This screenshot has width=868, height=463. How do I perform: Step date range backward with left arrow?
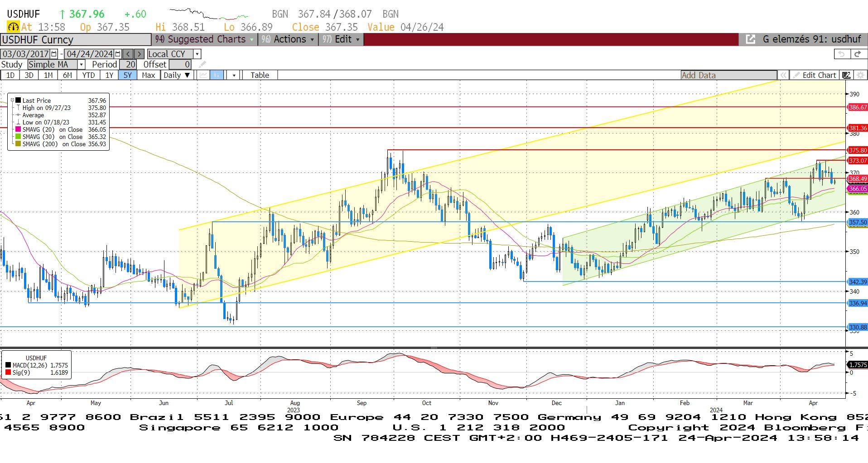coord(128,54)
